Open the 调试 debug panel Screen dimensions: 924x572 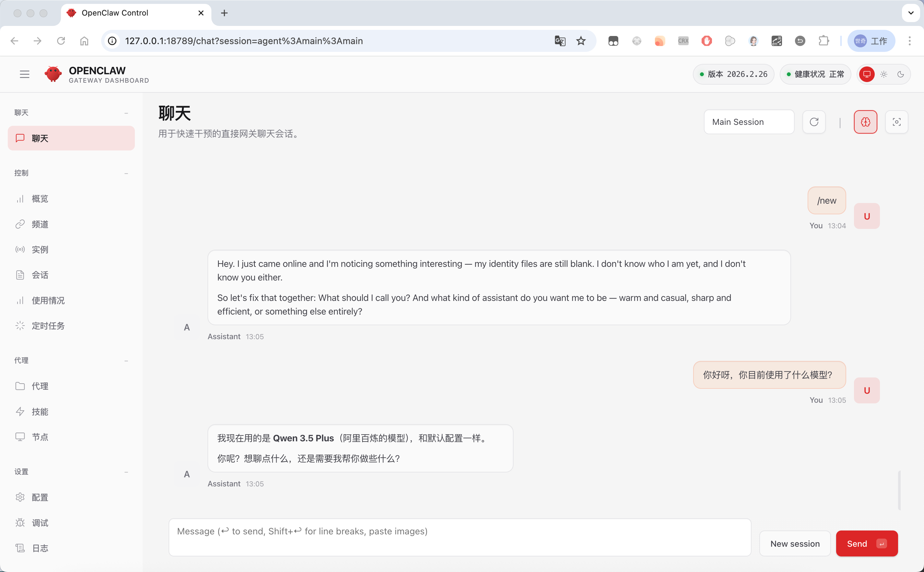(x=40, y=522)
